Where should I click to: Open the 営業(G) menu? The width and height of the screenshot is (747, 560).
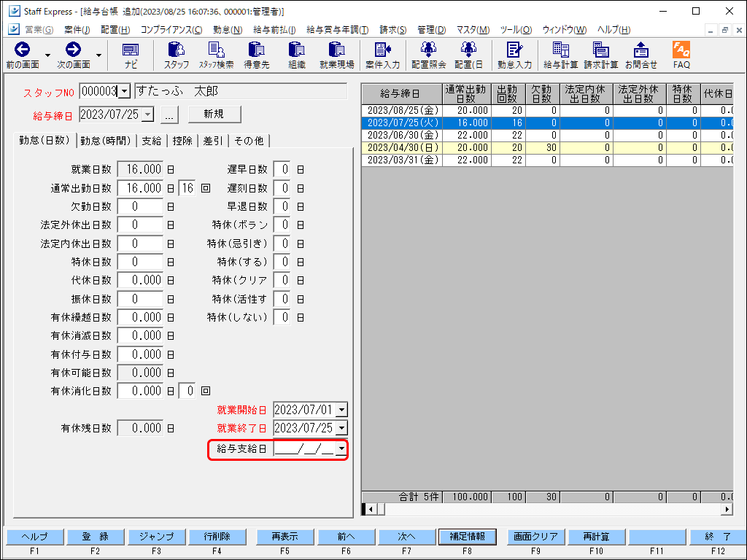coord(39,29)
